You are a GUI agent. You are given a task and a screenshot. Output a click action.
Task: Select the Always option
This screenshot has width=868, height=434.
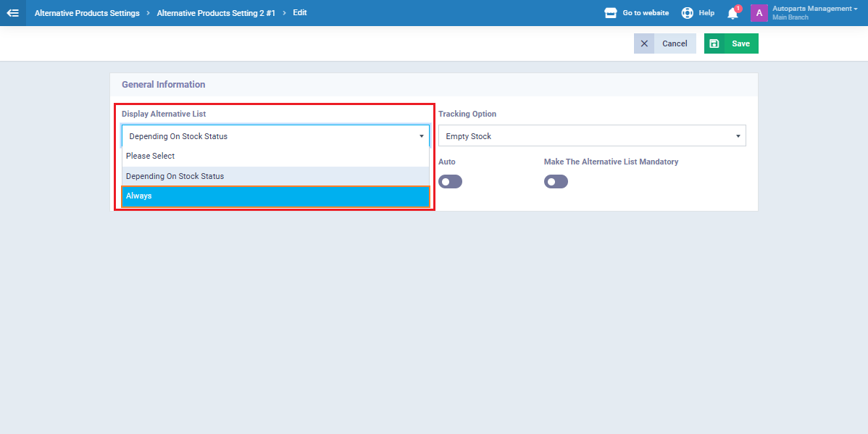coord(275,196)
